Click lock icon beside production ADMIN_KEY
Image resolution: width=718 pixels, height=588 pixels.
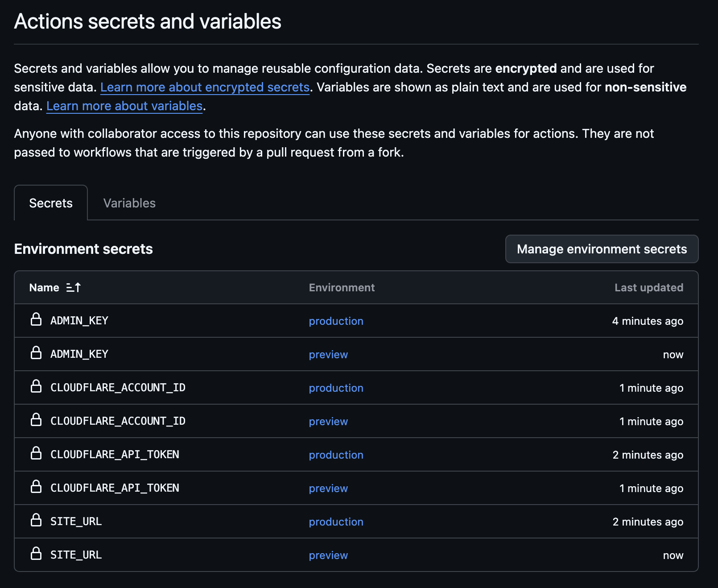[x=36, y=319]
